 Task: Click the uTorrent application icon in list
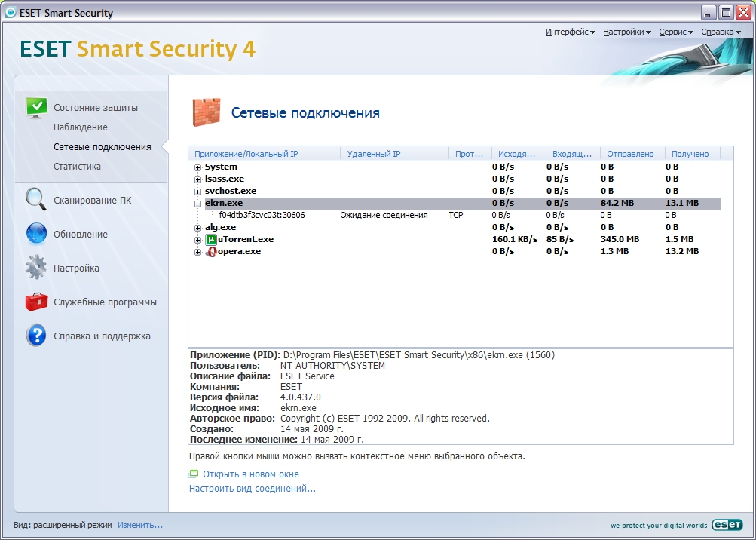click(x=211, y=239)
